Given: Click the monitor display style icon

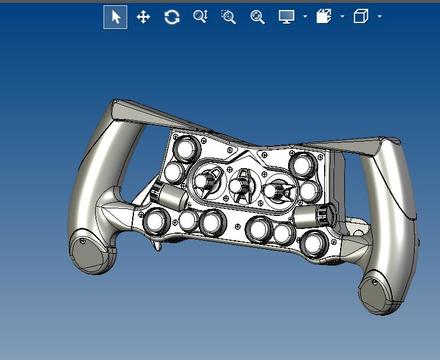Looking at the screenshot, I should 287,17.
